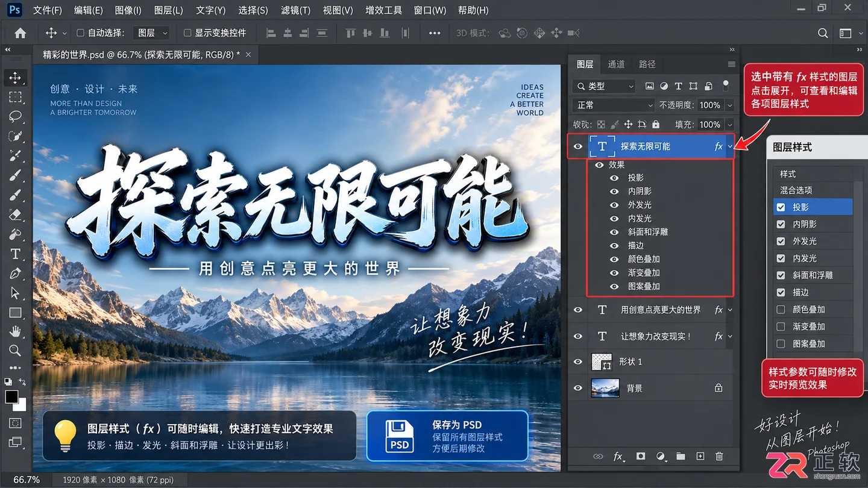Switch to the 通道 tab
This screenshot has width=868, height=488.
616,64
